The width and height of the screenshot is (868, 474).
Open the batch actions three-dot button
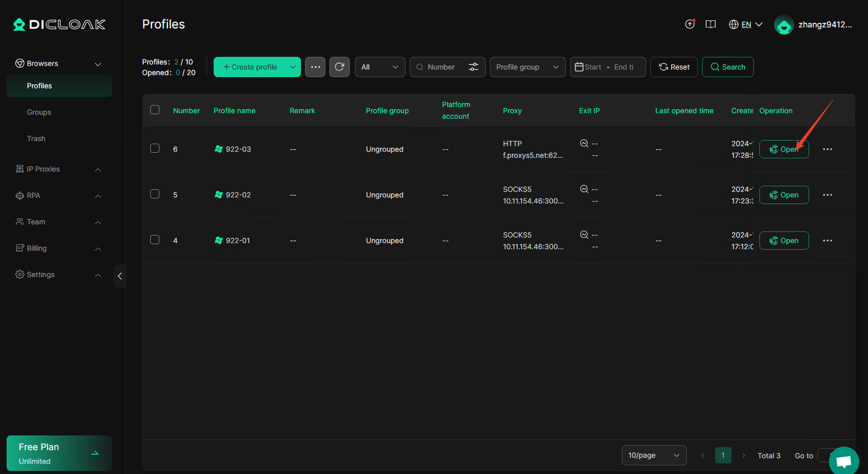[315, 67]
